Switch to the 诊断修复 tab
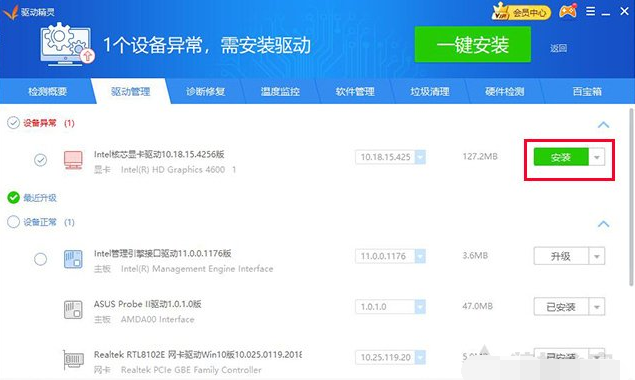The height and width of the screenshot is (380, 635). pyautogui.click(x=205, y=92)
